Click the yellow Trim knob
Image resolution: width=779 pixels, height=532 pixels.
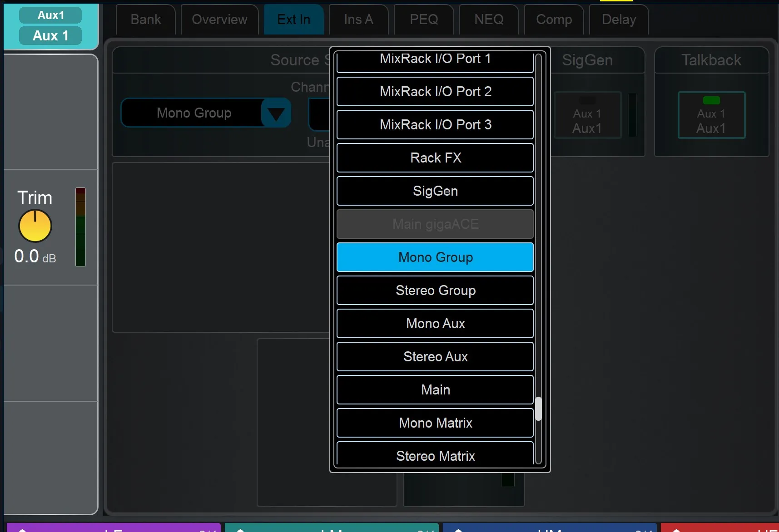(35, 226)
